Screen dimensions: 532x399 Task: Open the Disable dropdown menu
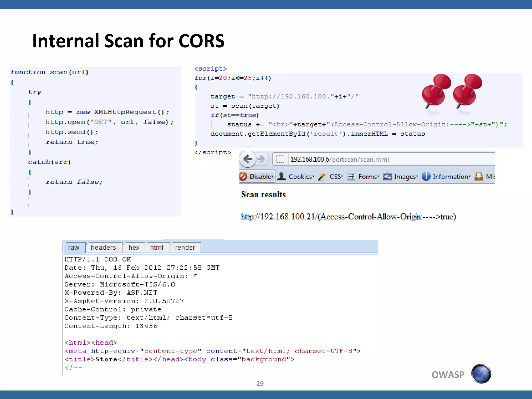(262, 177)
